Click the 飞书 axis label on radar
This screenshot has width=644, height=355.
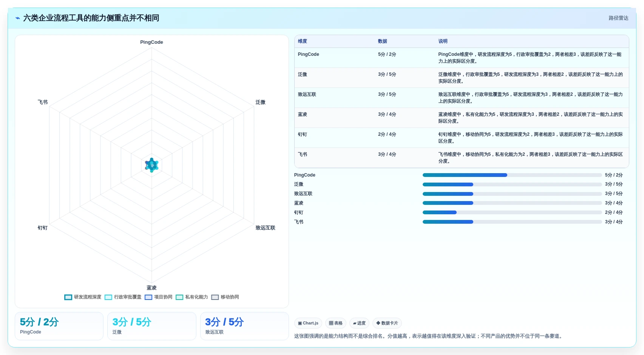click(x=43, y=102)
